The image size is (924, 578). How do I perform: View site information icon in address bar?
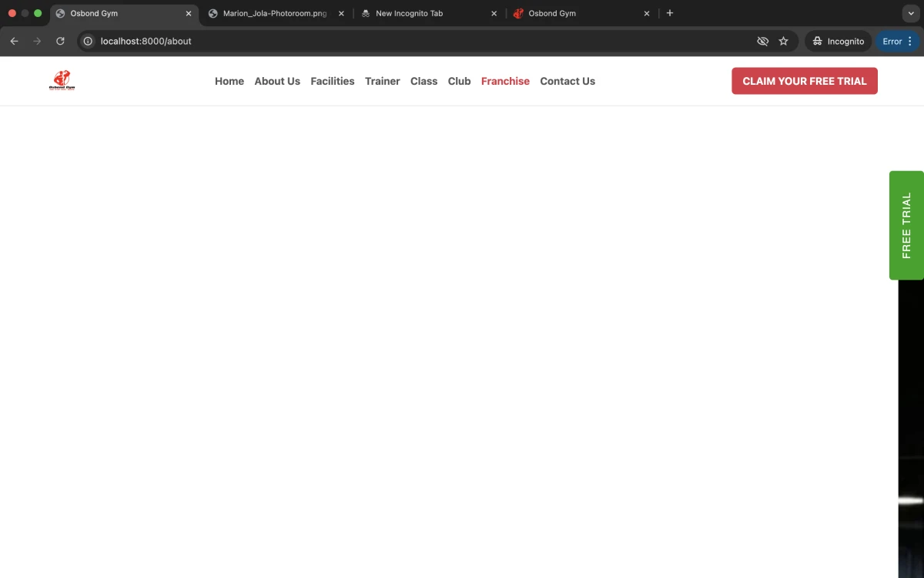(88, 42)
